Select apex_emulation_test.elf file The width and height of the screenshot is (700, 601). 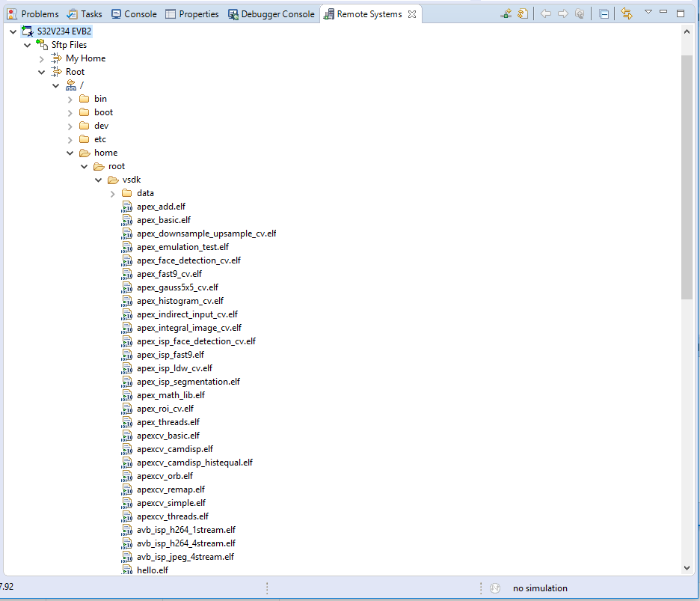coord(182,247)
